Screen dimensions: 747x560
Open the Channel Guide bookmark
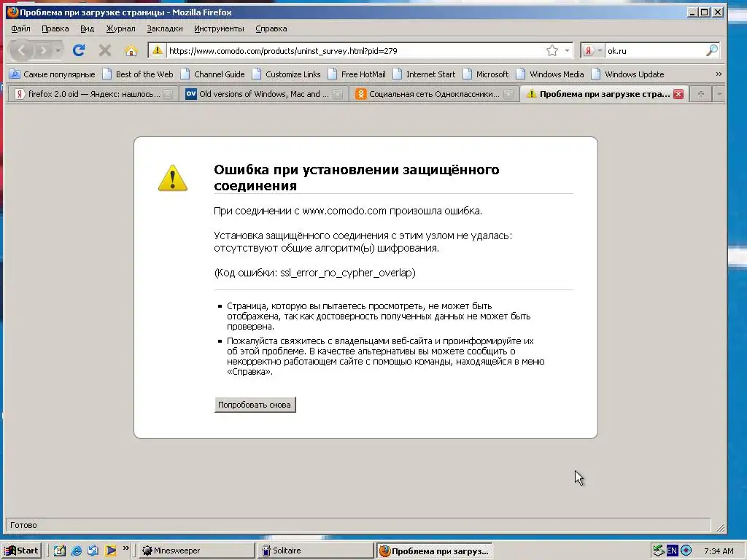213,74
